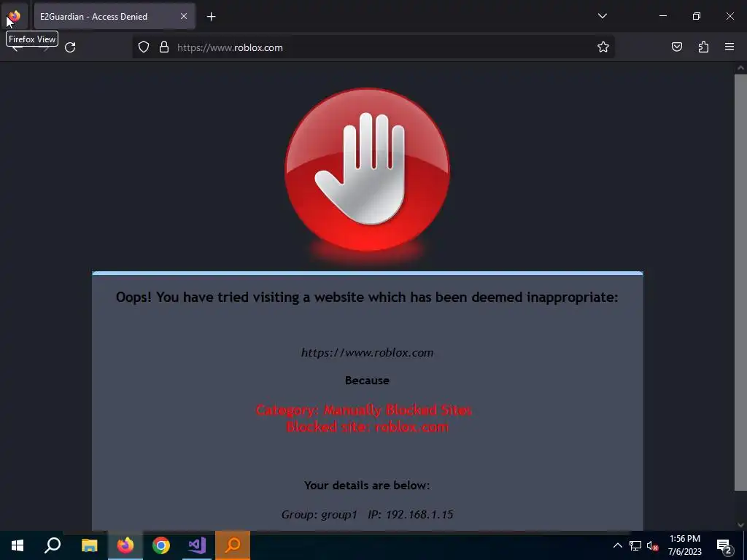Switch to Firefox taskbar icon
The width and height of the screenshot is (747, 560).
(x=125, y=545)
